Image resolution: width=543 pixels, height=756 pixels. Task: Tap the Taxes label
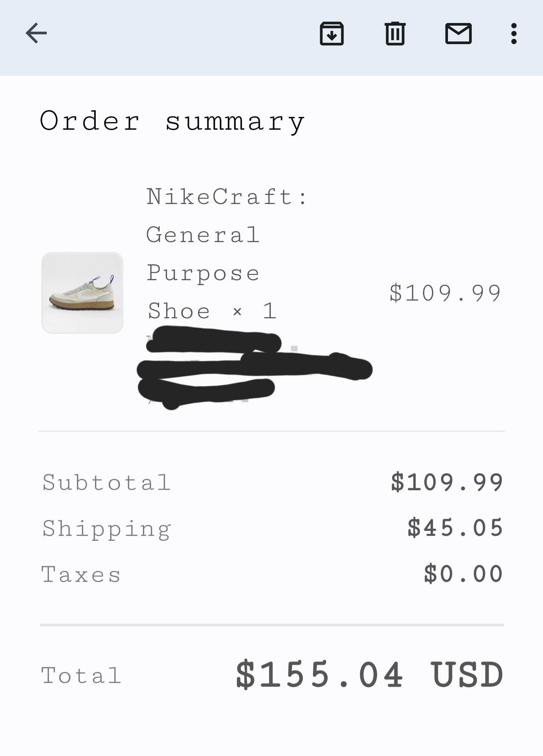coord(81,575)
